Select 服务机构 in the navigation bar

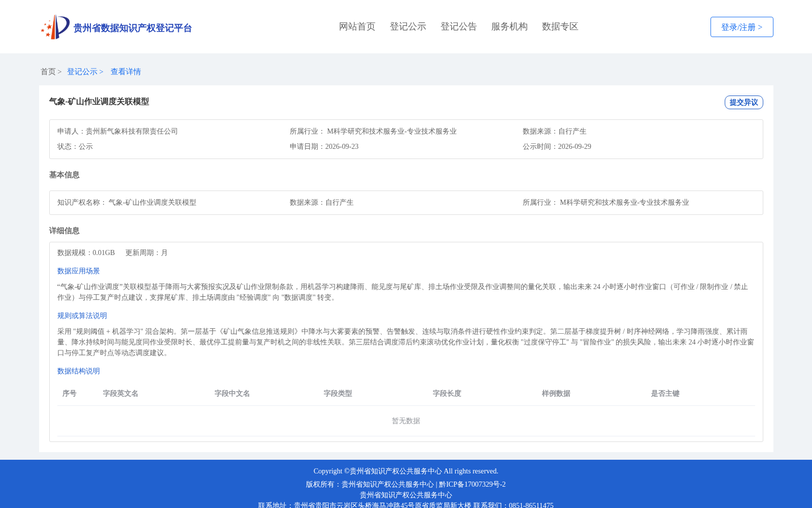click(x=510, y=26)
